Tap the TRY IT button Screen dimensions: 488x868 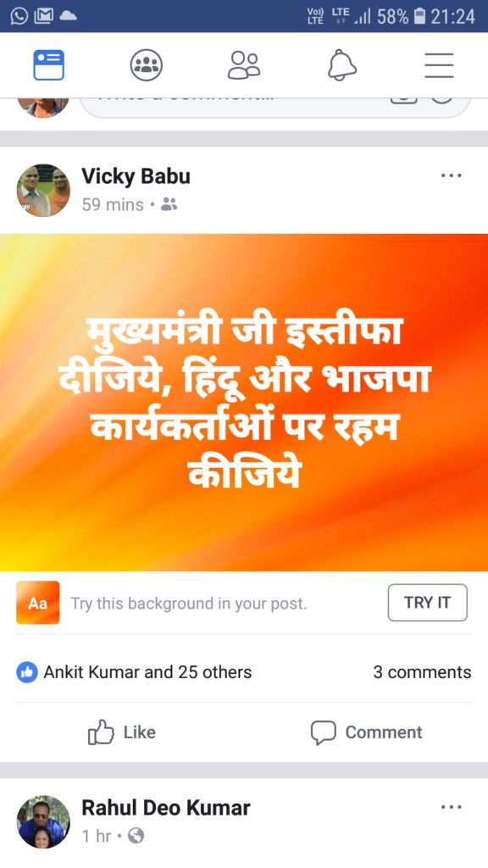point(428,603)
